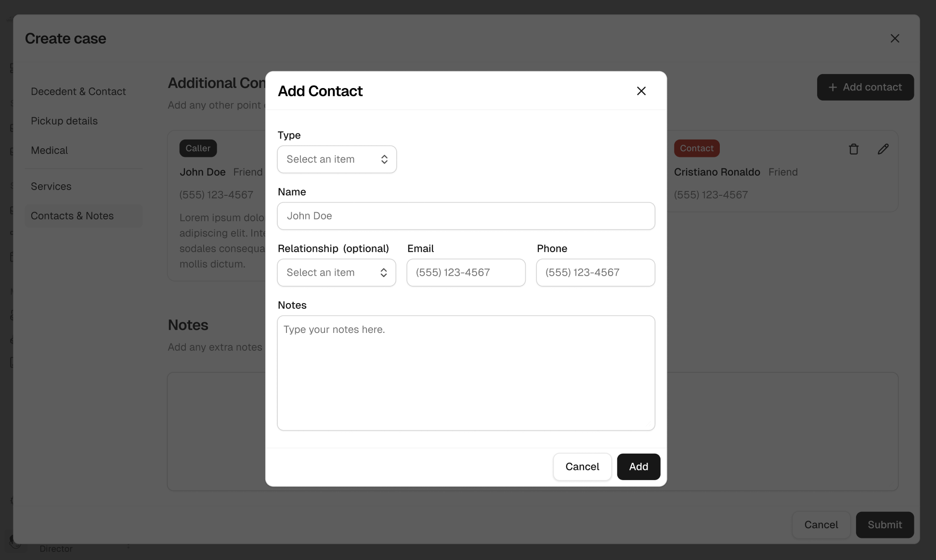Screen dimensions: 936x560
Task: Cancel the Create case form
Action: tap(820, 525)
